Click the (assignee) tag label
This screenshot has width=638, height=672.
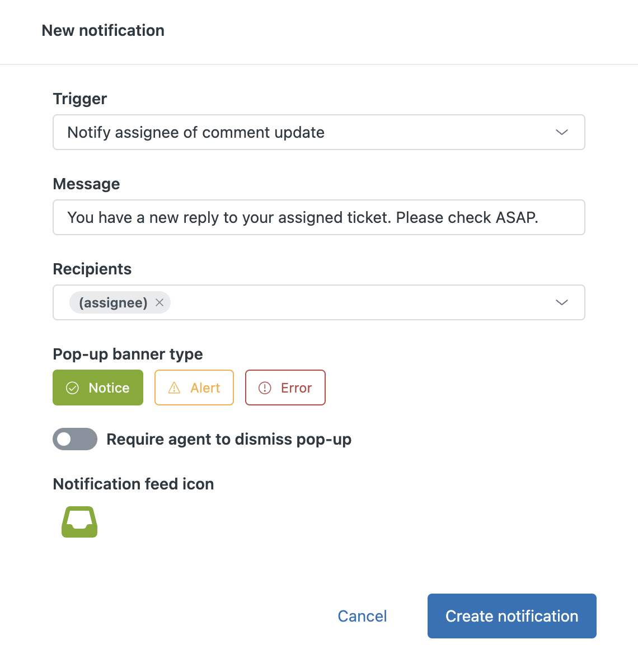point(113,302)
